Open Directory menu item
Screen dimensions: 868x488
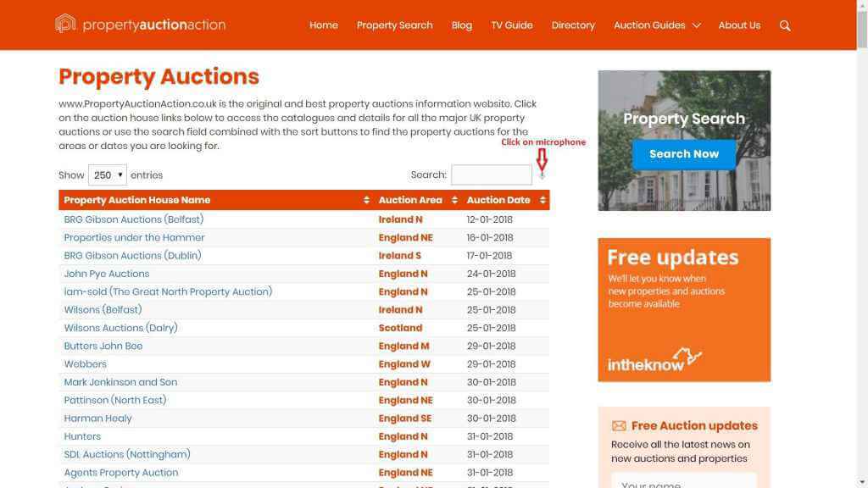[x=573, y=25]
